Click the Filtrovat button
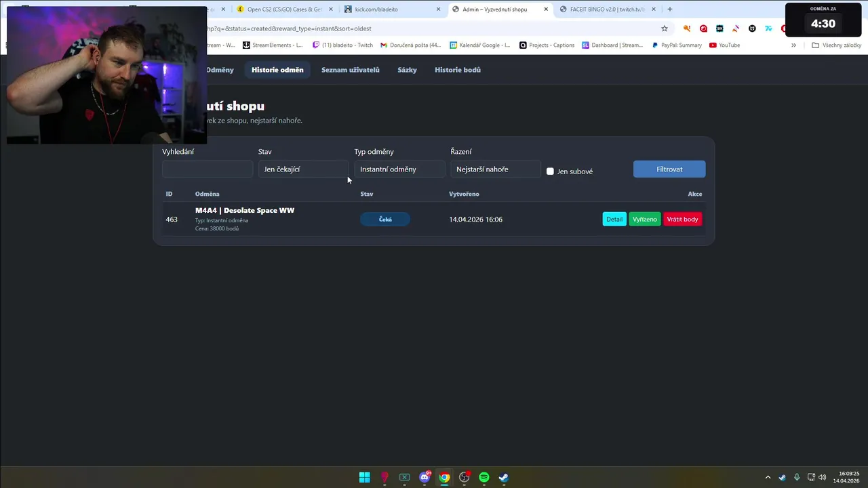The width and height of the screenshot is (868, 488). 669,169
